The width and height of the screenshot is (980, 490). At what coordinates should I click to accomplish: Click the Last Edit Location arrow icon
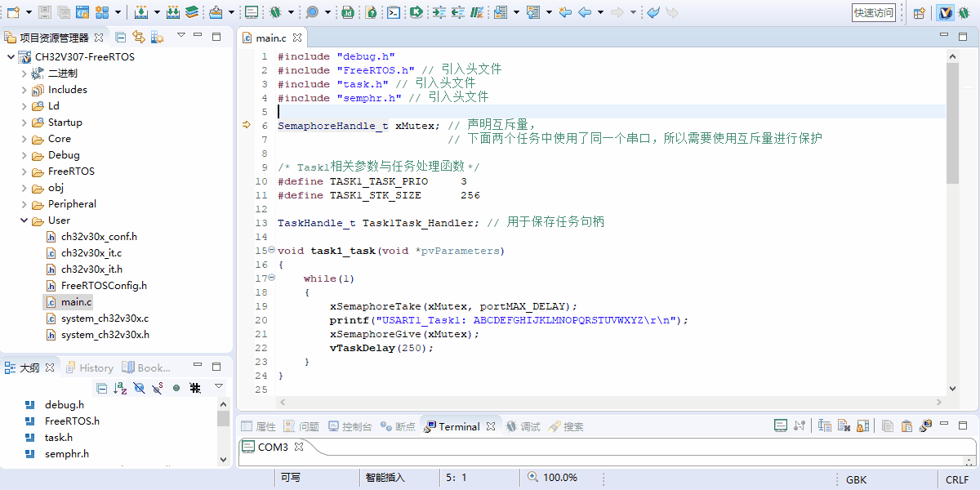(565, 12)
